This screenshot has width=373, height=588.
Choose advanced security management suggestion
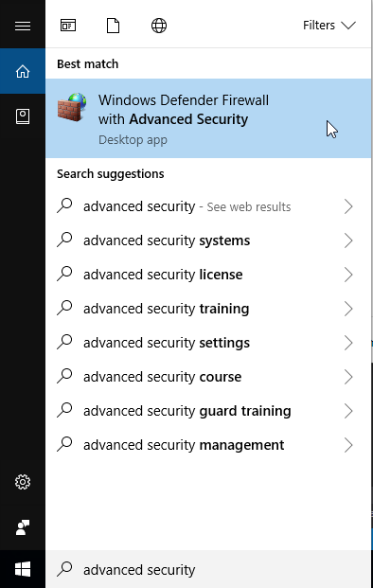[x=208, y=445]
